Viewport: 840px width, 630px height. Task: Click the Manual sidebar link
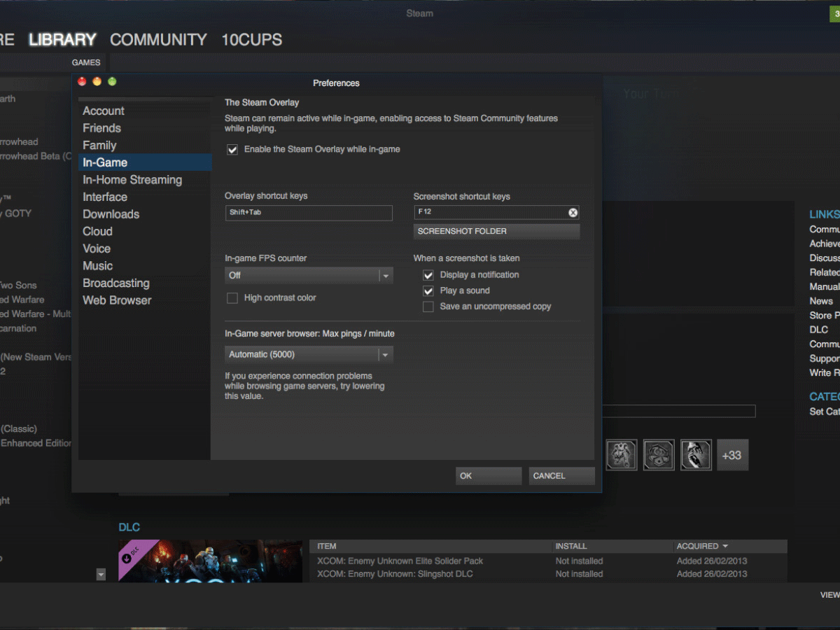(x=825, y=287)
